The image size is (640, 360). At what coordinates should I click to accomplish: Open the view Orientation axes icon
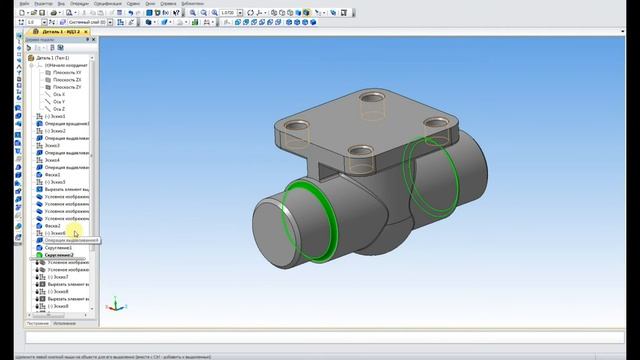pos(259,13)
